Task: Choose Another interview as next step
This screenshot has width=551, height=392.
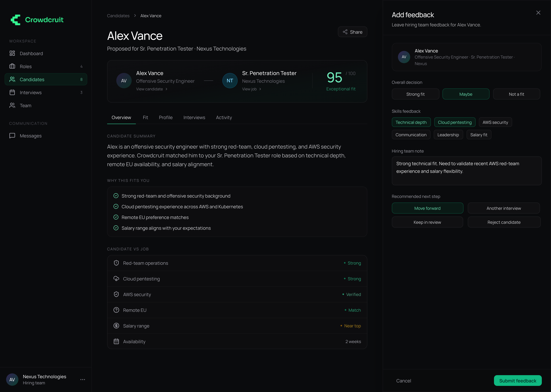Action: pyautogui.click(x=504, y=208)
